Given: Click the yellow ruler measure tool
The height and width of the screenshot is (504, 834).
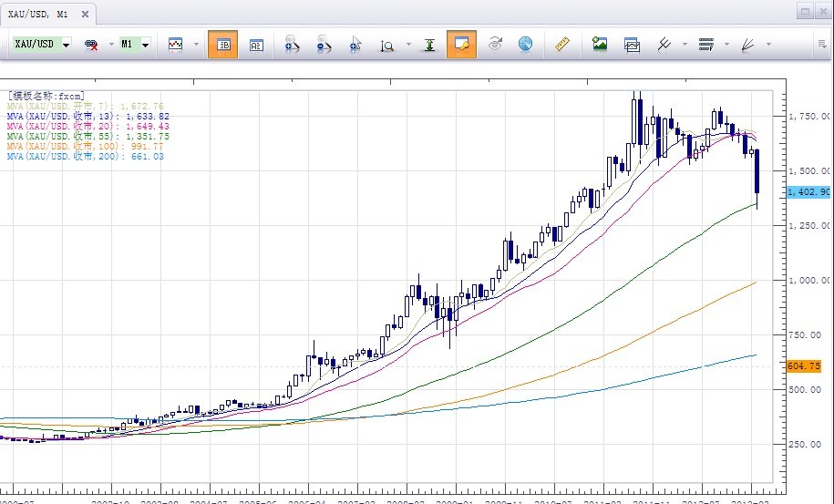Looking at the screenshot, I should pyautogui.click(x=561, y=44).
